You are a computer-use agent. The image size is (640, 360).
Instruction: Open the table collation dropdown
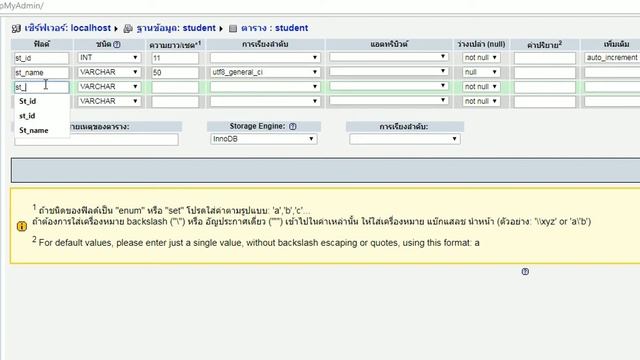coord(405,139)
